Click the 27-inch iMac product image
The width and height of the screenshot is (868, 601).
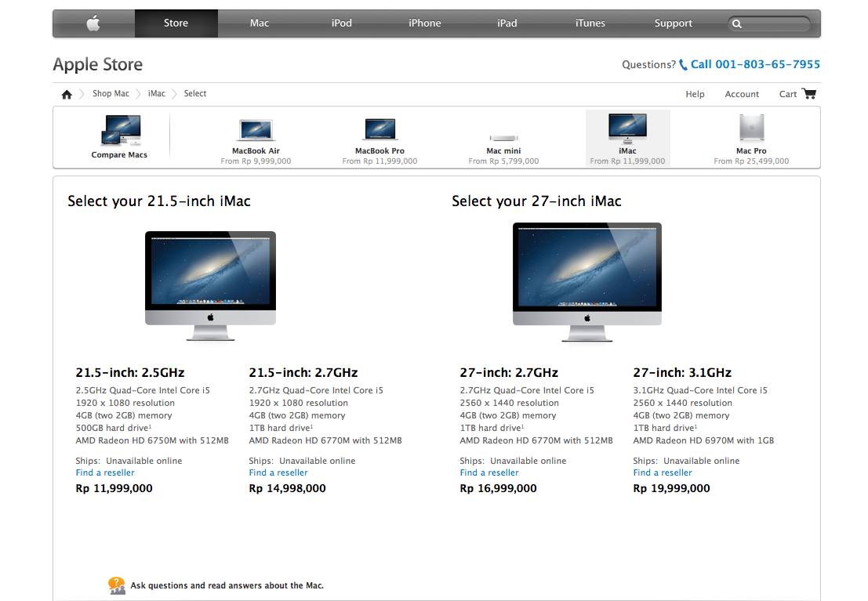coord(587,282)
